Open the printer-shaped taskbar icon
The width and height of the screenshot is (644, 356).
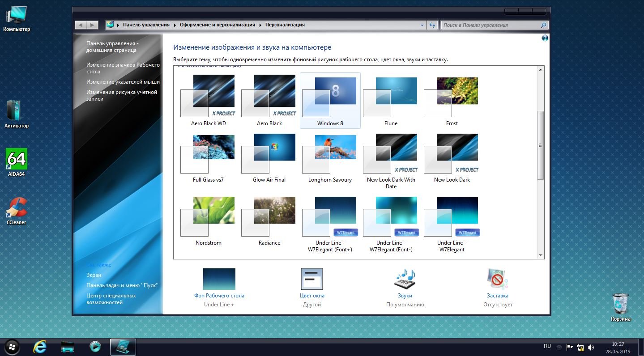click(68, 347)
